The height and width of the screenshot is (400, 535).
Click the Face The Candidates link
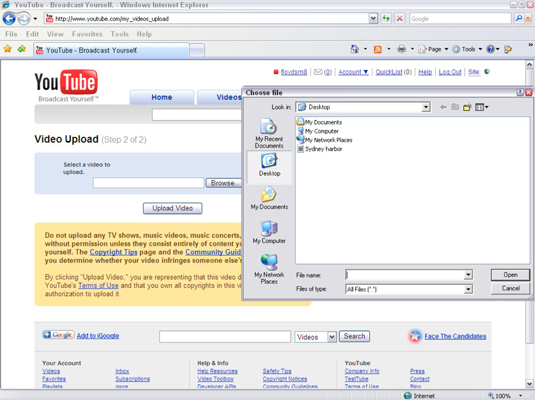click(x=455, y=337)
